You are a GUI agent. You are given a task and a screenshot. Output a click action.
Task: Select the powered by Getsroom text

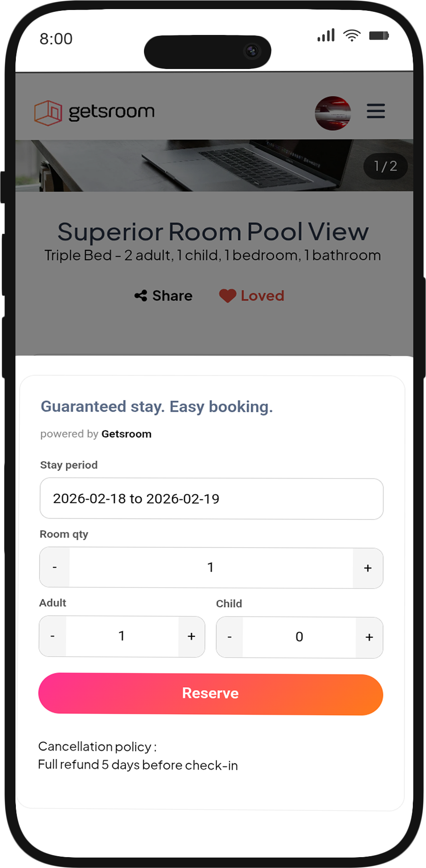(96, 434)
